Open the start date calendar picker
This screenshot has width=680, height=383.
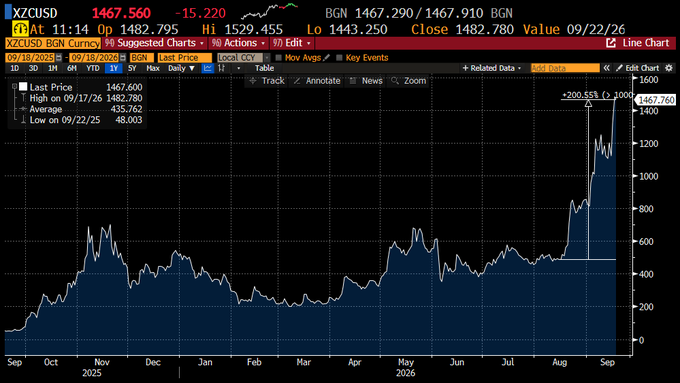[59, 58]
